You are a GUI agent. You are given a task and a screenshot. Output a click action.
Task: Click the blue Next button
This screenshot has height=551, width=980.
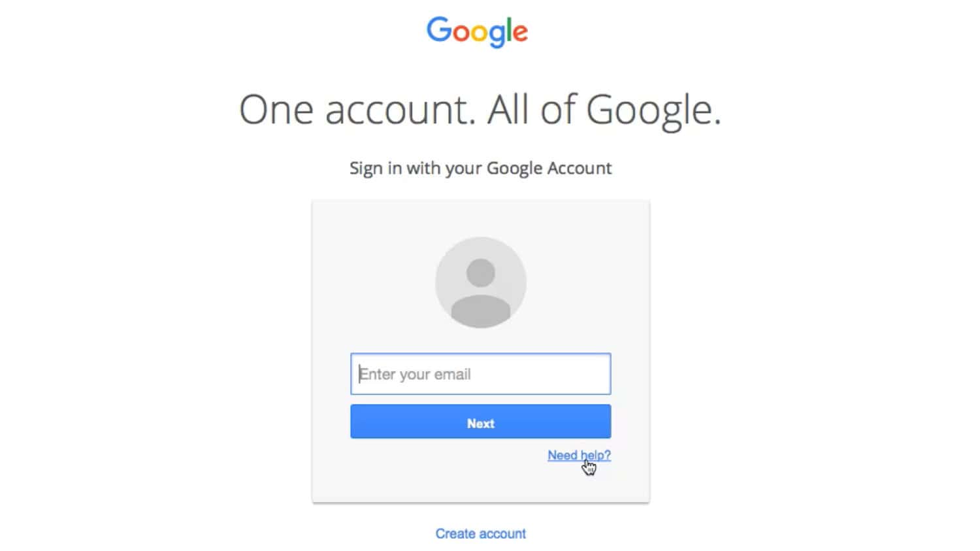481,422
